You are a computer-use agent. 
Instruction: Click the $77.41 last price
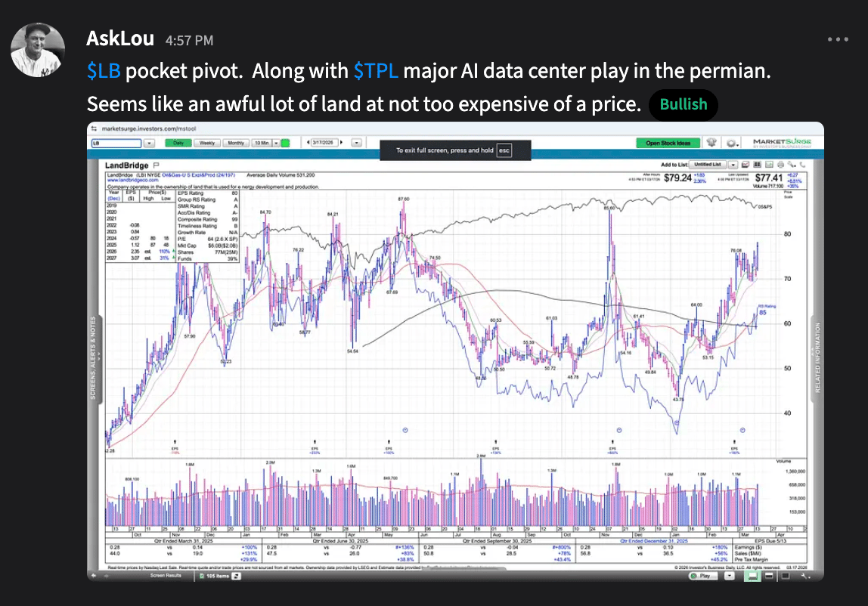769,178
